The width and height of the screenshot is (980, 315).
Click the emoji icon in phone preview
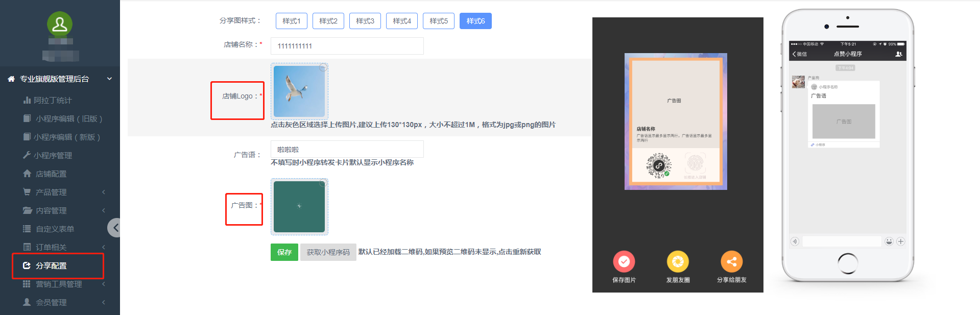point(889,241)
